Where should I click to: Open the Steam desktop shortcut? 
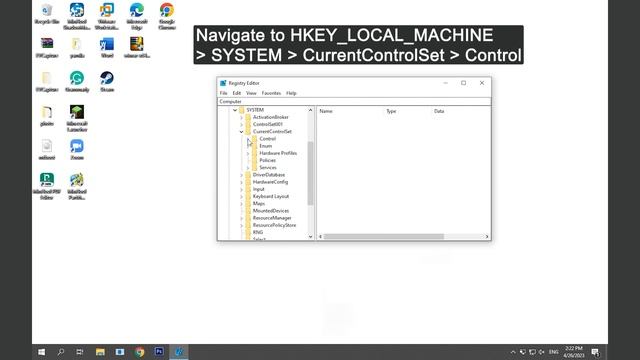point(107,82)
